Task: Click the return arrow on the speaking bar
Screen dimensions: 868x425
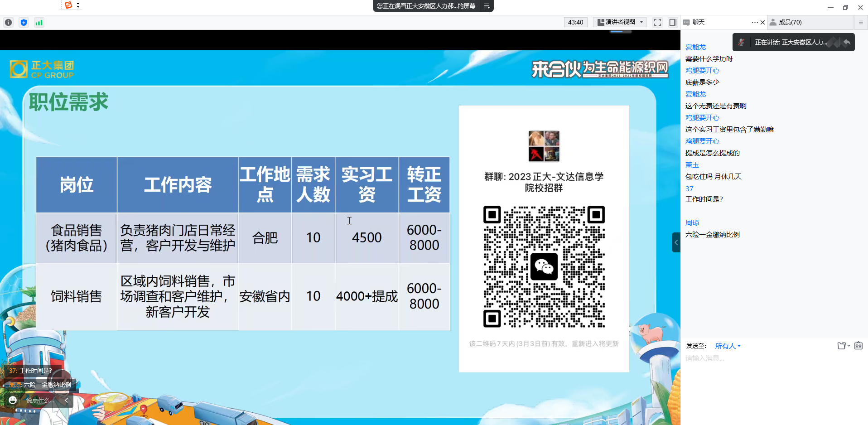Action: pyautogui.click(x=846, y=42)
